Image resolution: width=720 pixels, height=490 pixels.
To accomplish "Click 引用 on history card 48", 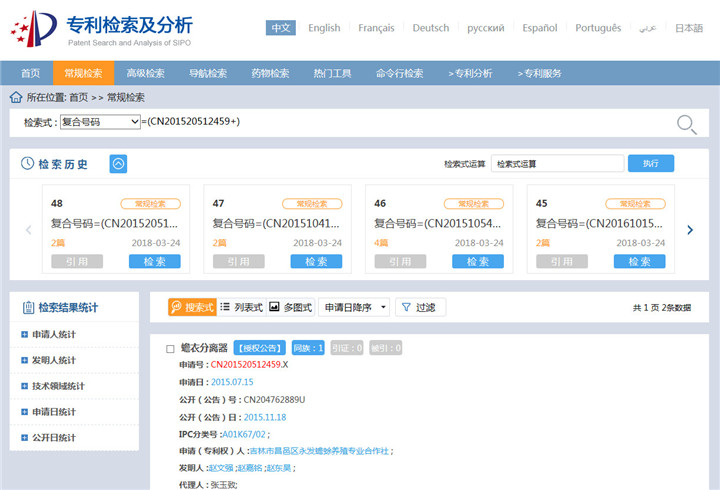I will tap(77, 261).
